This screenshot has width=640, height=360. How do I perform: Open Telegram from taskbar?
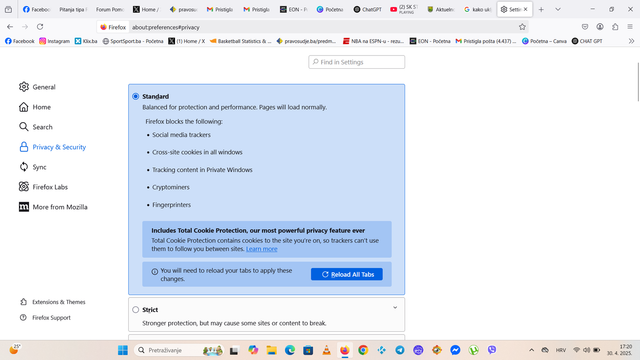400,350
